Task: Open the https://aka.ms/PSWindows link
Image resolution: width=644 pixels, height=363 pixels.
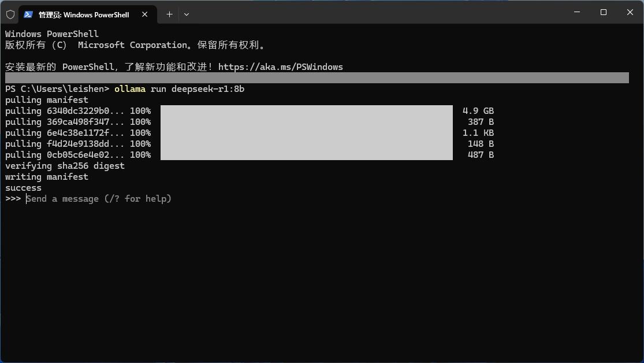Action: (x=280, y=67)
